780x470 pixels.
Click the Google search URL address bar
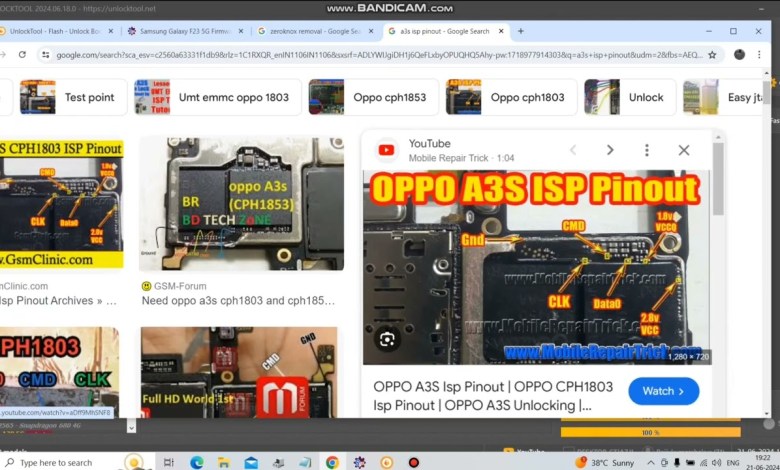378,55
